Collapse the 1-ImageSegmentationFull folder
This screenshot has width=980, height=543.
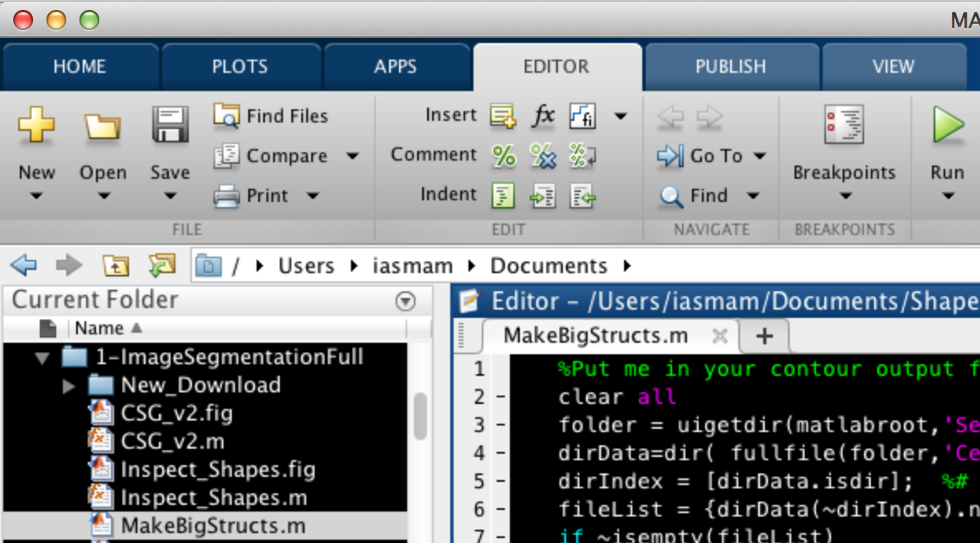tap(42, 358)
